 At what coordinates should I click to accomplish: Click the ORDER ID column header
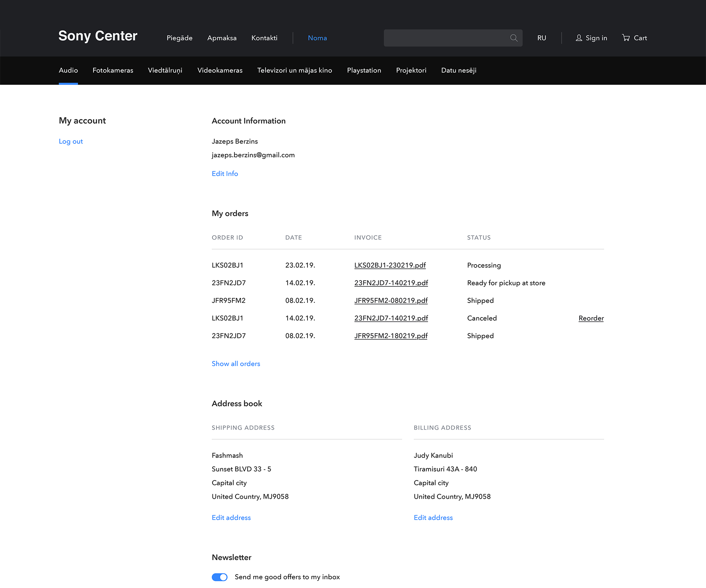click(x=227, y=238)
